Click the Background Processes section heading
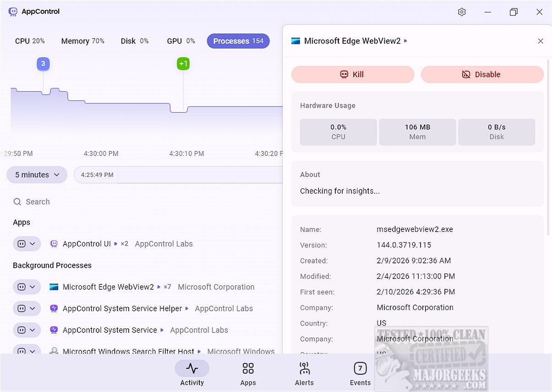552x392 pixels. (52, 265)
